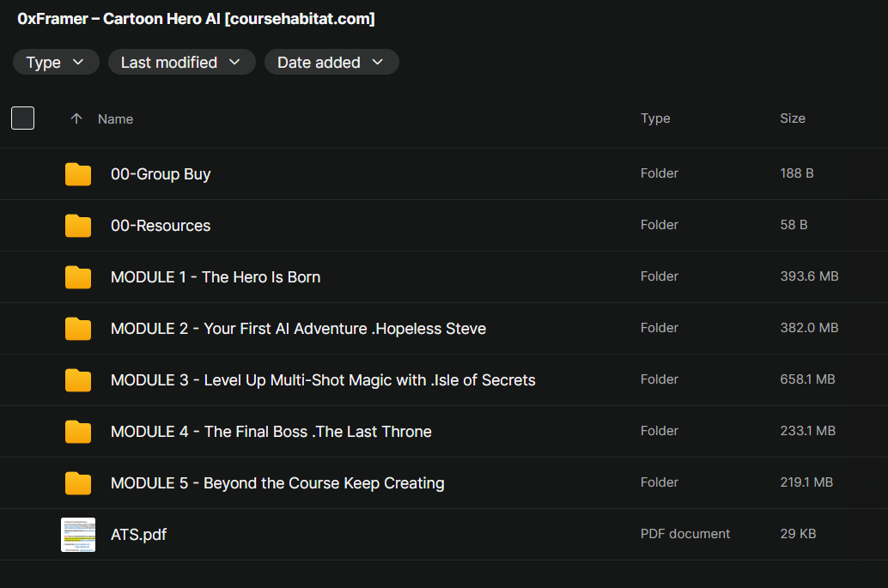The image size is (888, 588).
Task: Click the Size column header
Action: 792,118
